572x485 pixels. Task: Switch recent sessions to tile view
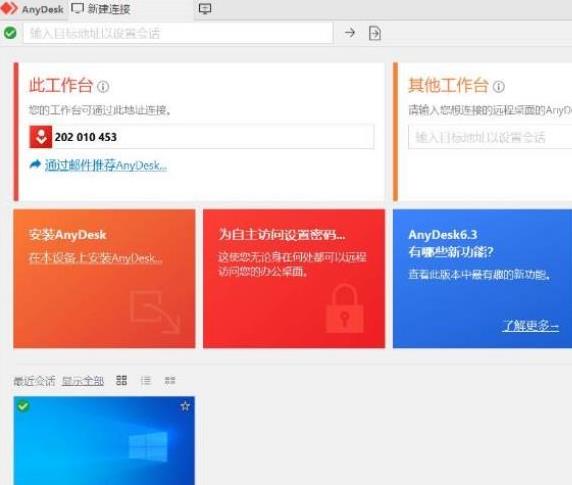[121, 380]
